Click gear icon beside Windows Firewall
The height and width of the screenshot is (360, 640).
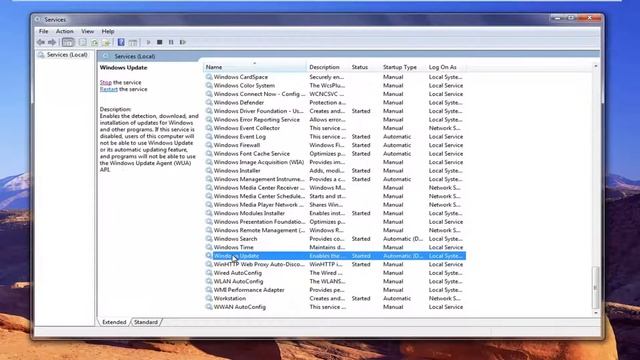[209, 145]
